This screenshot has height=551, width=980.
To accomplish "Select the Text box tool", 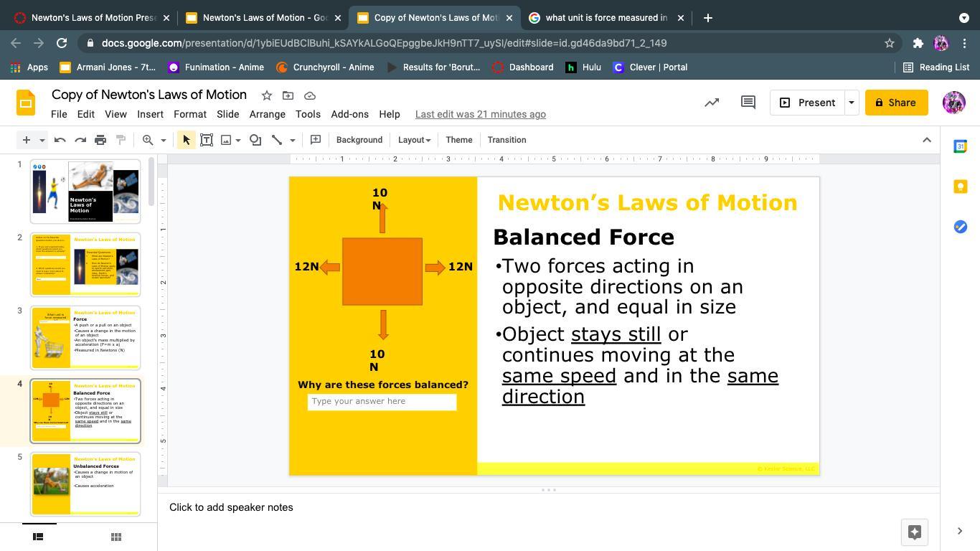I will pyautogui.click(x=207, y=140).
